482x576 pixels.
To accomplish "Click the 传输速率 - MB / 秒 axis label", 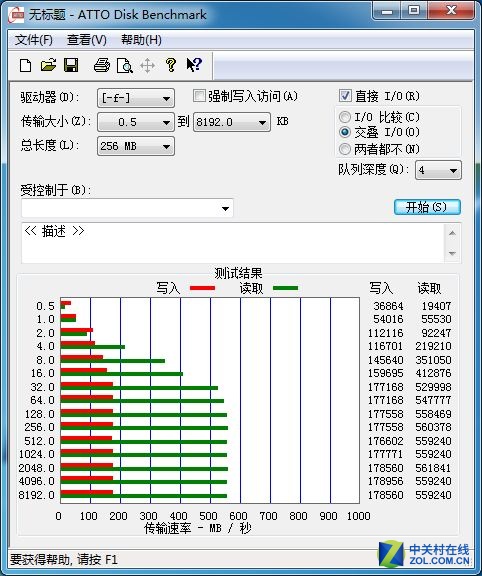I will [x=198, y=528].
